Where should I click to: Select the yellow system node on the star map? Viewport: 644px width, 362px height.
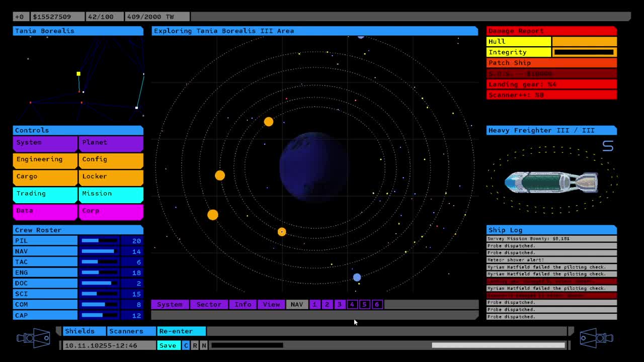(78, 73)
